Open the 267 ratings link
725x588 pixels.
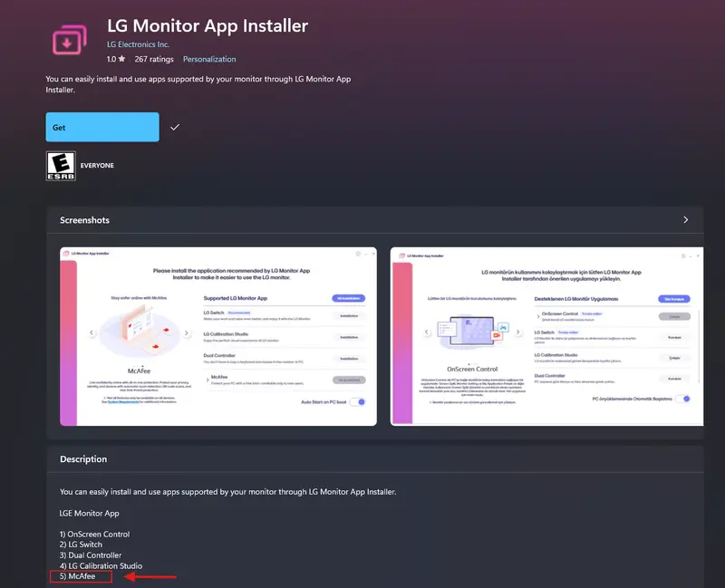154,59
